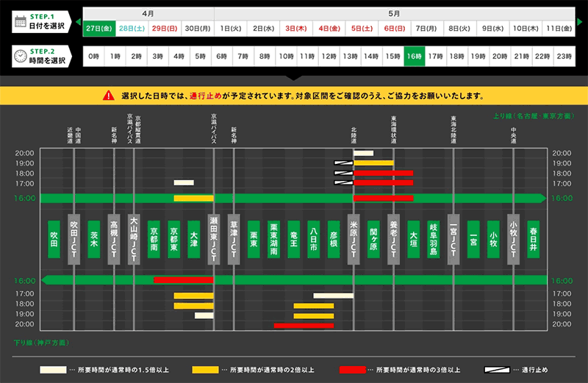The image size is (588, 383).
Task: Click the 高槻JCT junction box
Action: [x=114, y=240]
